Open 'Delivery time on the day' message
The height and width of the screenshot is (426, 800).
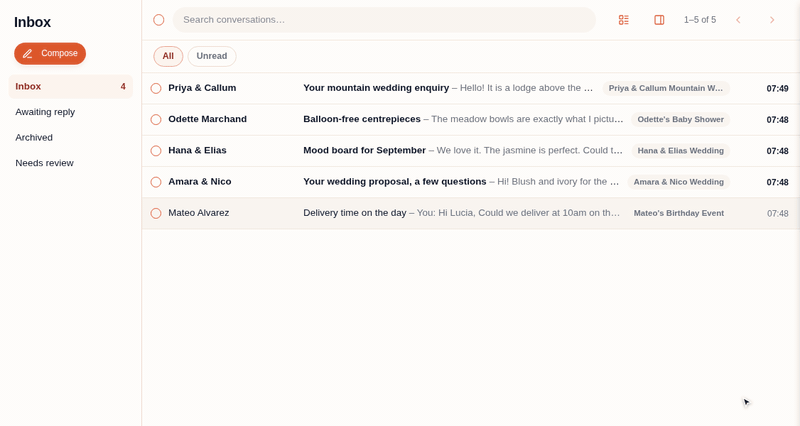coord(355,213)
